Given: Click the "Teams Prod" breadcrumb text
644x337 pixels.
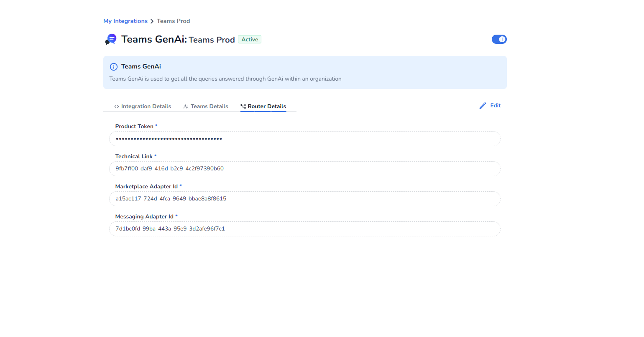Looking at the screenshot, I should [x=174, y=21].
